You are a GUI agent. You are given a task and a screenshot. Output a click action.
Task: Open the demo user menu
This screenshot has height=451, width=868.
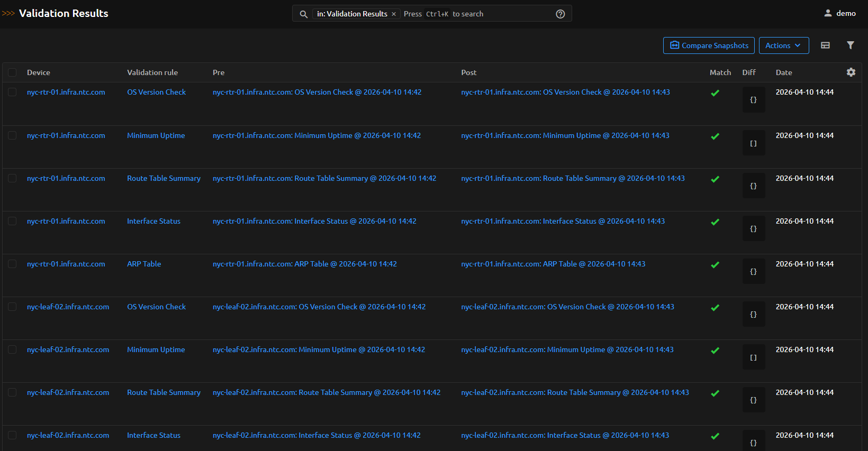coord(840,13)
